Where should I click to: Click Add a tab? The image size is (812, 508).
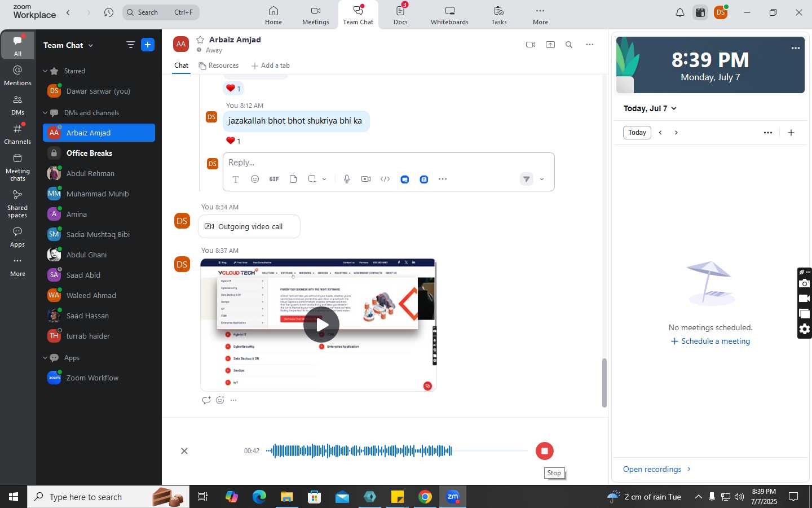(270, 65)
